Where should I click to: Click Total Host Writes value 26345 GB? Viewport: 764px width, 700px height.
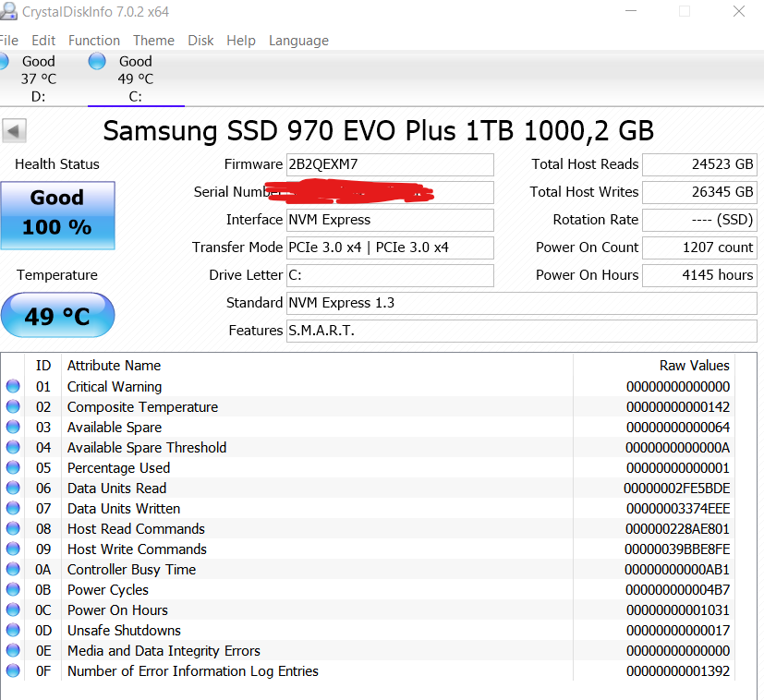(699, 192)
